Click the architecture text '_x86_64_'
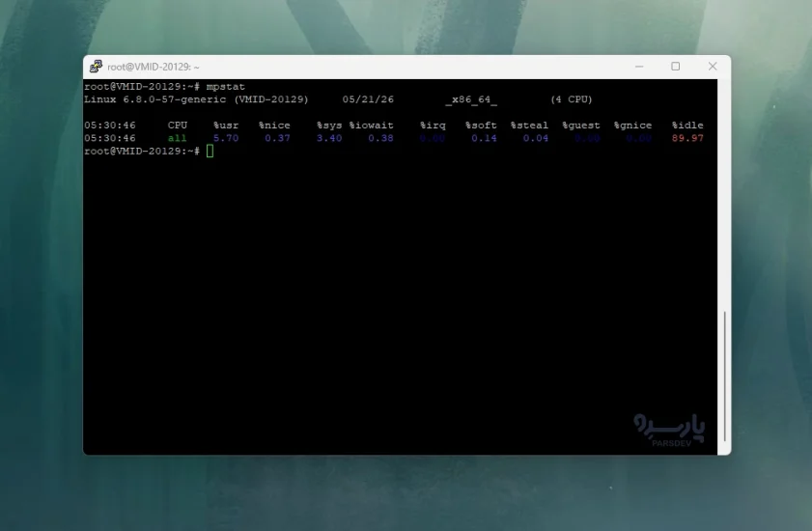This screenshot has height=531, width=812. 471,99
